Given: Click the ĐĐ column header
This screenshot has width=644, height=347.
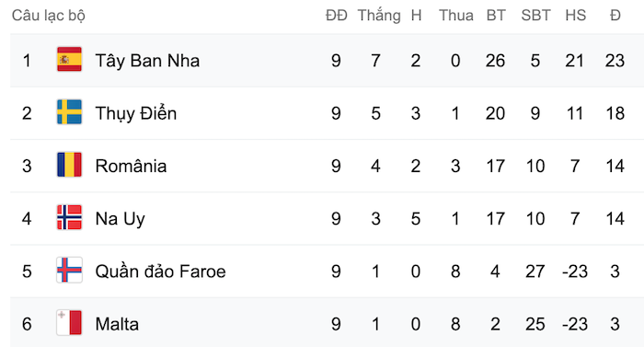Looking at the screenshot, I should 337,16.
